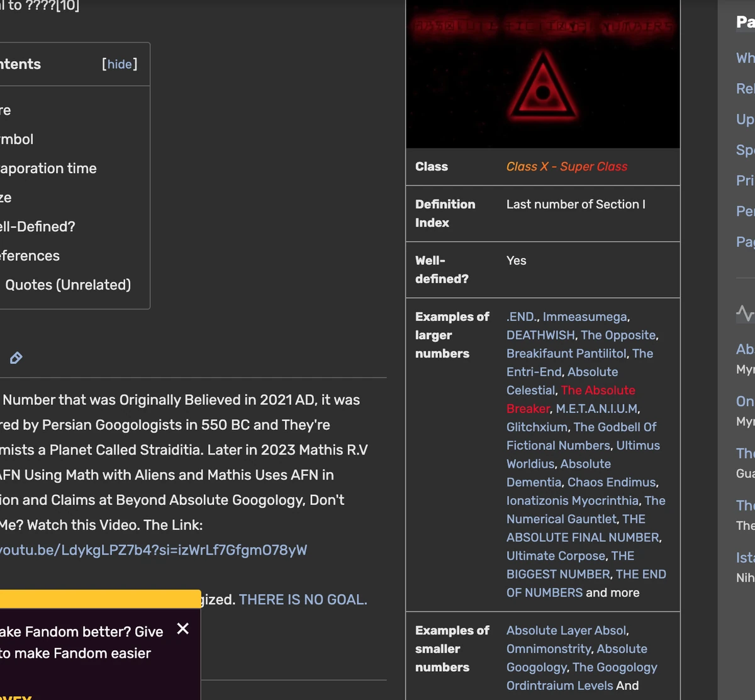Close the Fandom survey popup
Image resolution: width=755 pixels, height=700 pixels.
pyautogui.click(x=183, y=629)
